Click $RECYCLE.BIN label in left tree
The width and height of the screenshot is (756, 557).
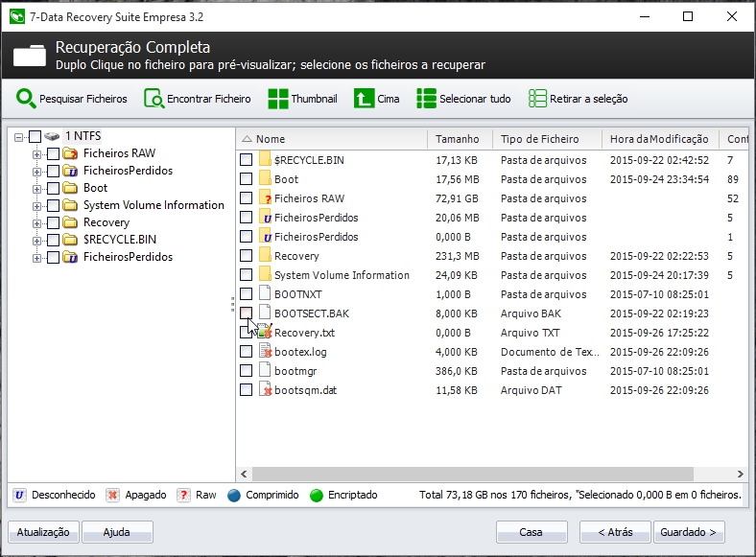coord(120,240)
